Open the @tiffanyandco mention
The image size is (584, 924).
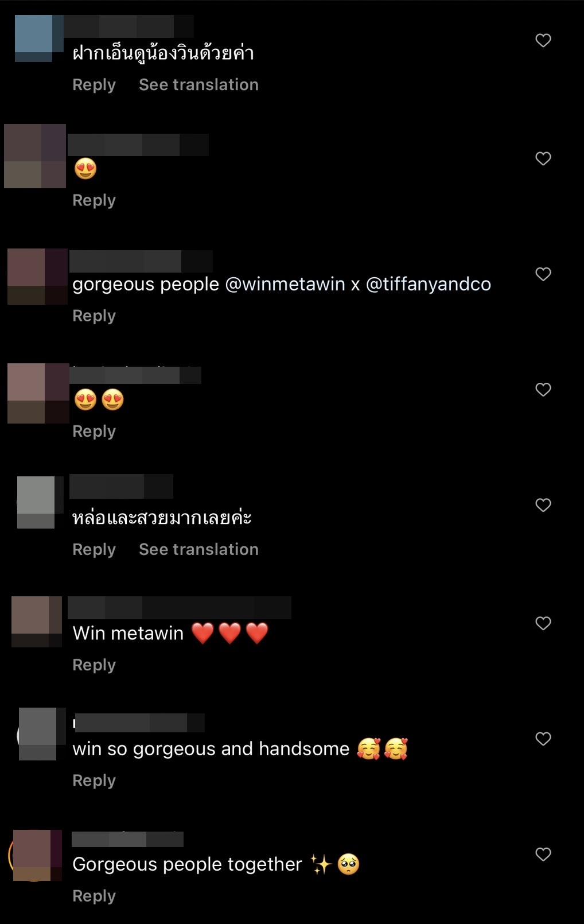(x=429, y=284)
